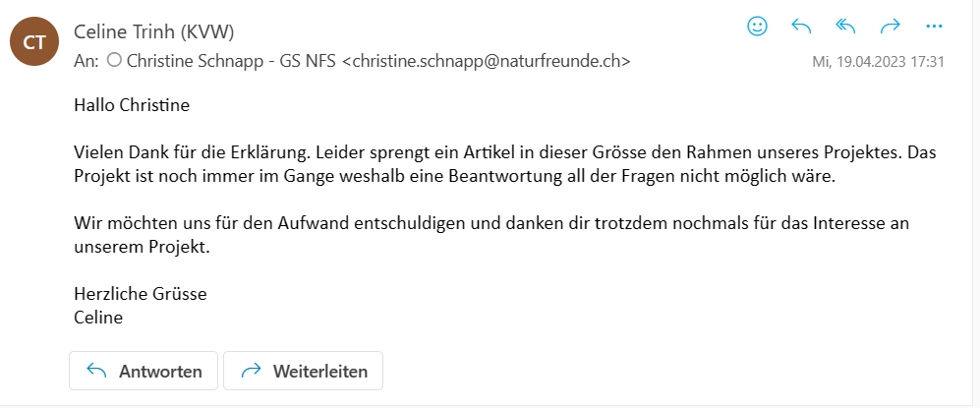The width and height of the screenshot is (980, 408).
Task: Click the forward arrow inside the Weiterleiten button
Action: click(x=251, y=371)
